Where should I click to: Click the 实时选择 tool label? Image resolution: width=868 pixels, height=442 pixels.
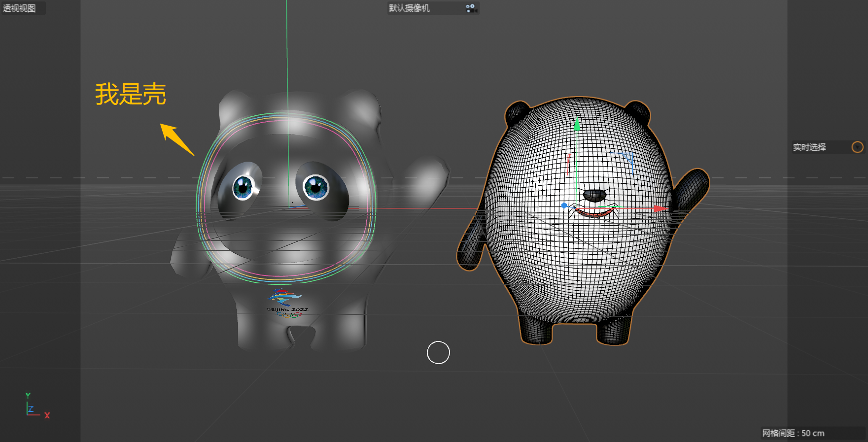809,147
